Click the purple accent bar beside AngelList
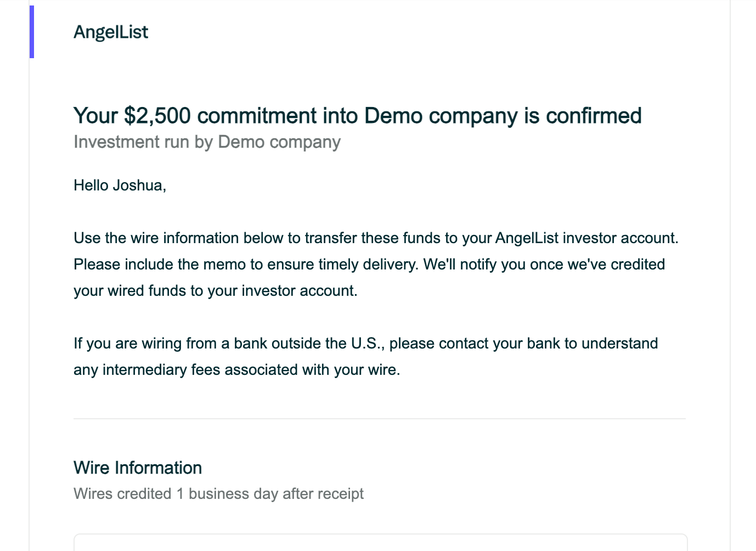This screenshot has height=551, width=756. [x=32, y=32]
